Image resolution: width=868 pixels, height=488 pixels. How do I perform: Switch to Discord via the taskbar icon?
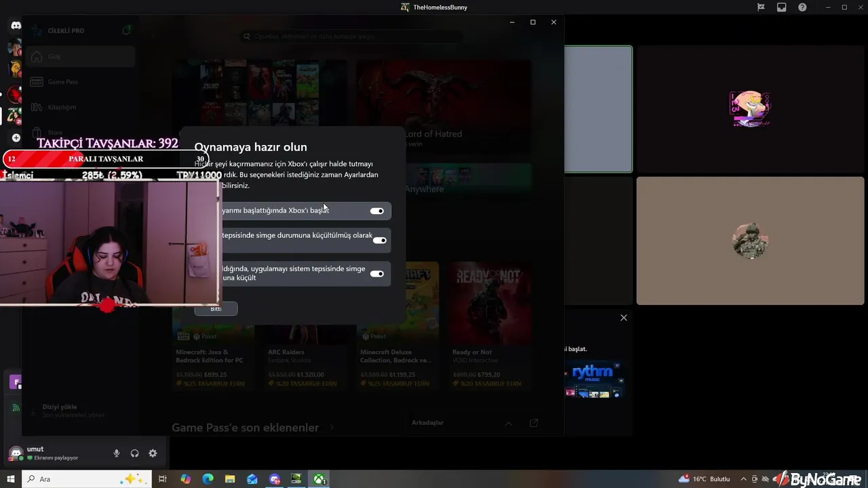(x=275, y=479)
